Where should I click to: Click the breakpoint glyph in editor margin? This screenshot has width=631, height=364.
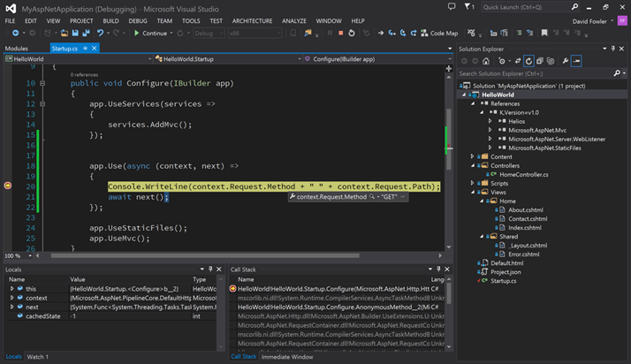7,186
